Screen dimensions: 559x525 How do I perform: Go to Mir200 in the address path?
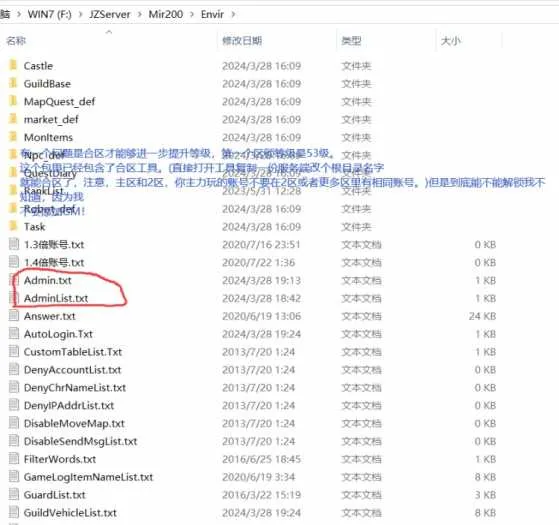pyautogui.click(x=166, y=14)
